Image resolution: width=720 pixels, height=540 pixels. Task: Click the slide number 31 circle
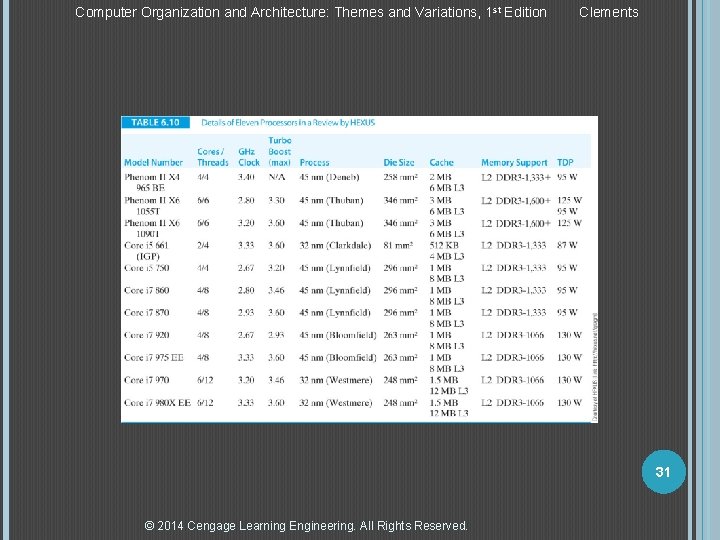coord(664,472)
